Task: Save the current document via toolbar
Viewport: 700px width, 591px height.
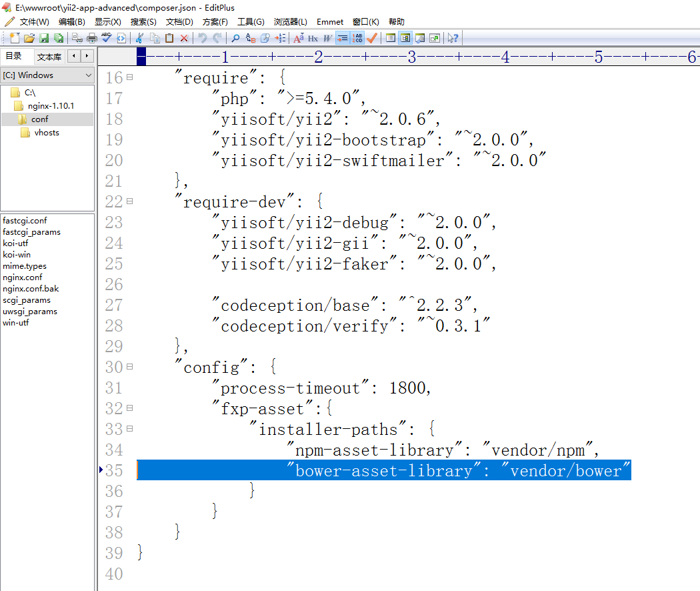Action: click(44, 38)
